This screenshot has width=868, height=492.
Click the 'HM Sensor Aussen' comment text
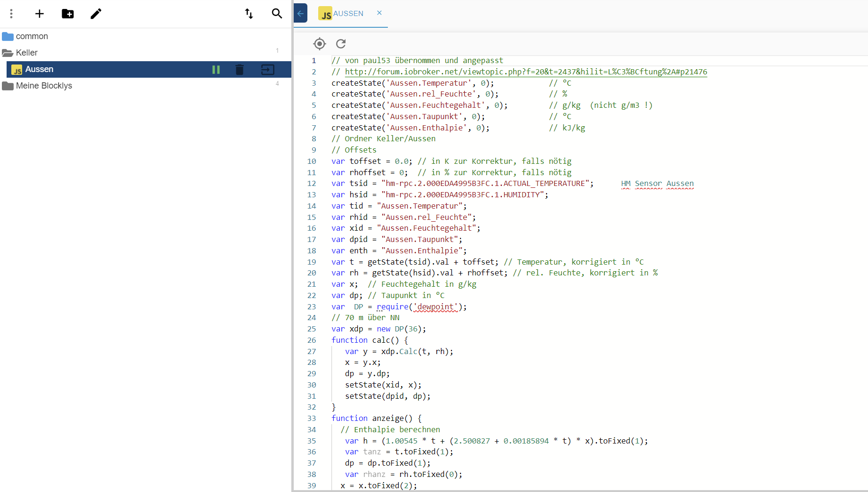657,184
